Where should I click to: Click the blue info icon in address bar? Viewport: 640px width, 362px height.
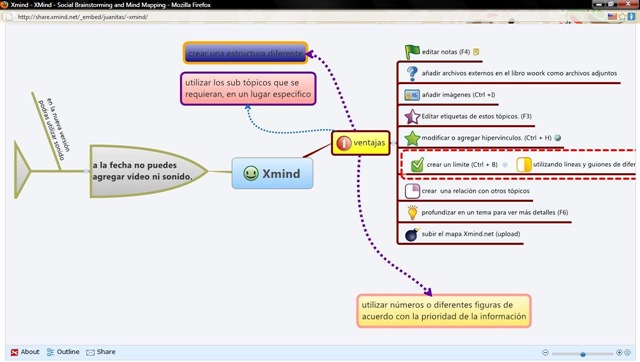pyautogui.click(x=631, y=17)
